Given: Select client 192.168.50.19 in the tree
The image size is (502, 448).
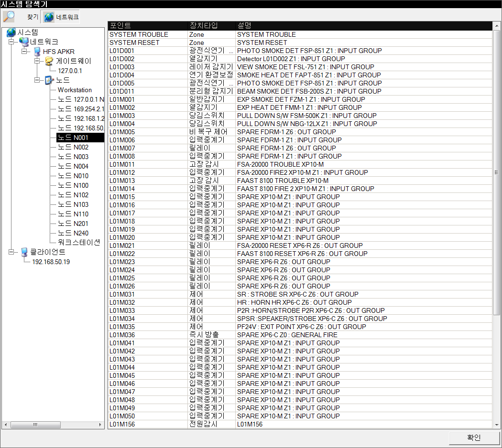Looking at the screenshot, I should 51,262.
